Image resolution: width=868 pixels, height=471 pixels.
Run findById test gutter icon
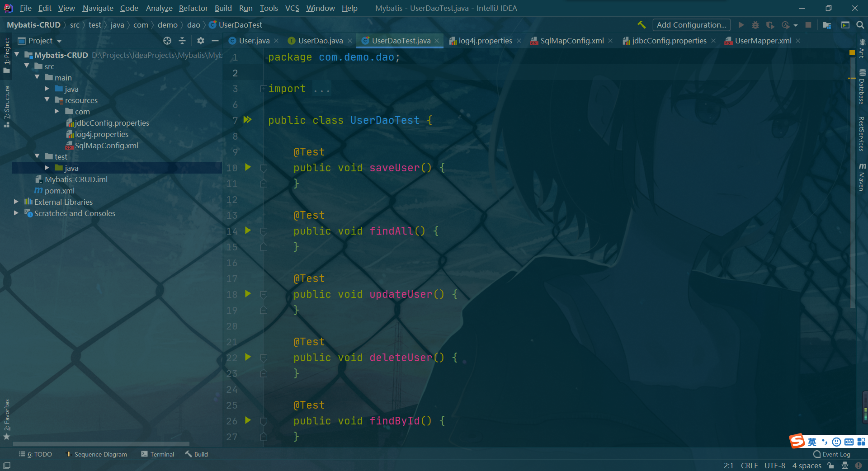248,420
